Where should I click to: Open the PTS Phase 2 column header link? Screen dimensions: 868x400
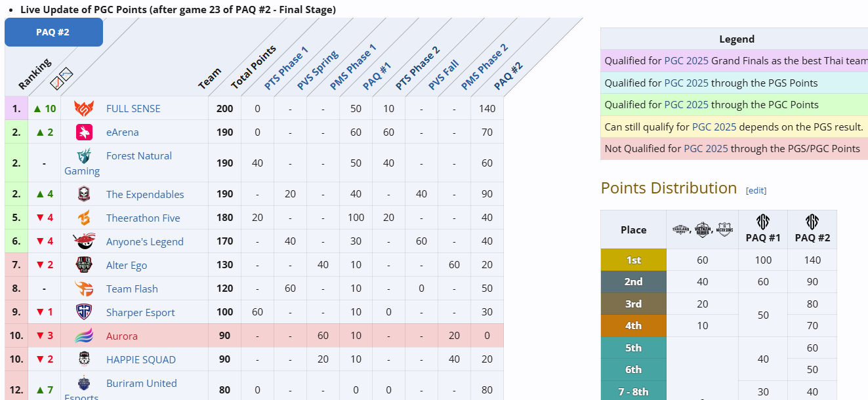click(x=417, y=68)
